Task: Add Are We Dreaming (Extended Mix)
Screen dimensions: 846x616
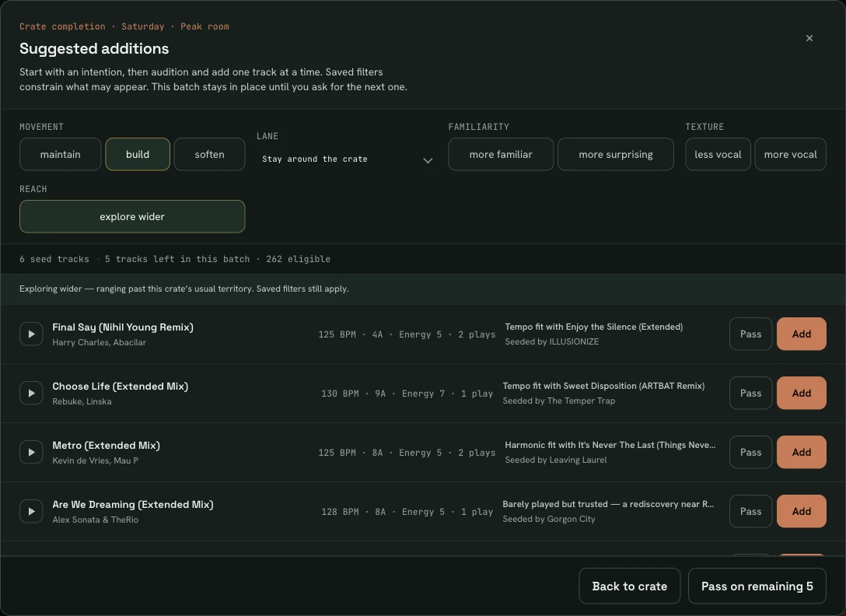Action: tap(801, 511)
